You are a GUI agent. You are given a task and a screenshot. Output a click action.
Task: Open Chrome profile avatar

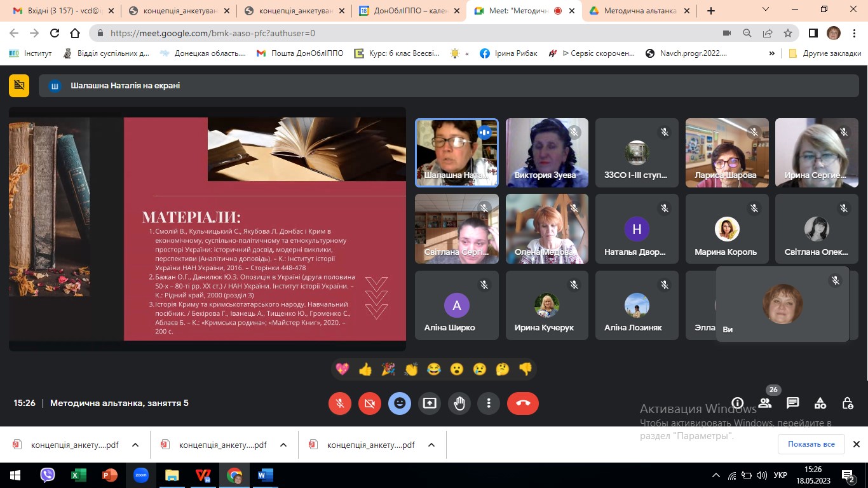tap(833, 33)
